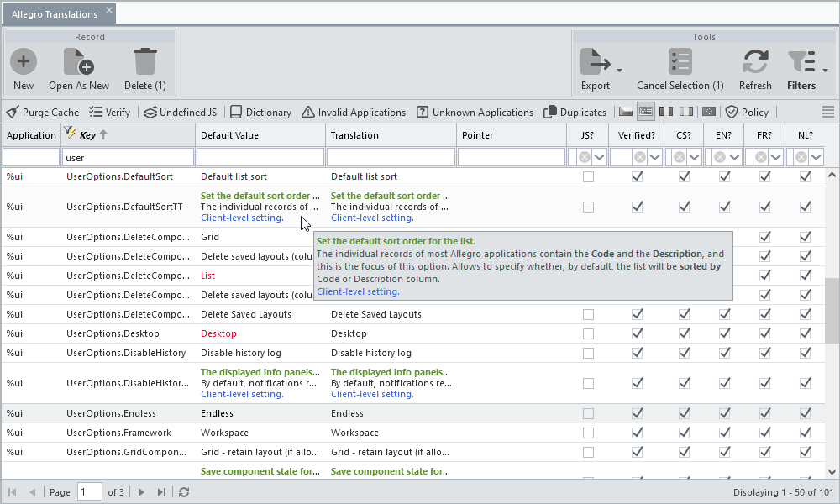840x504 pixels.
Task: Open the FR? filter dropdown
Action: (775, 157)
